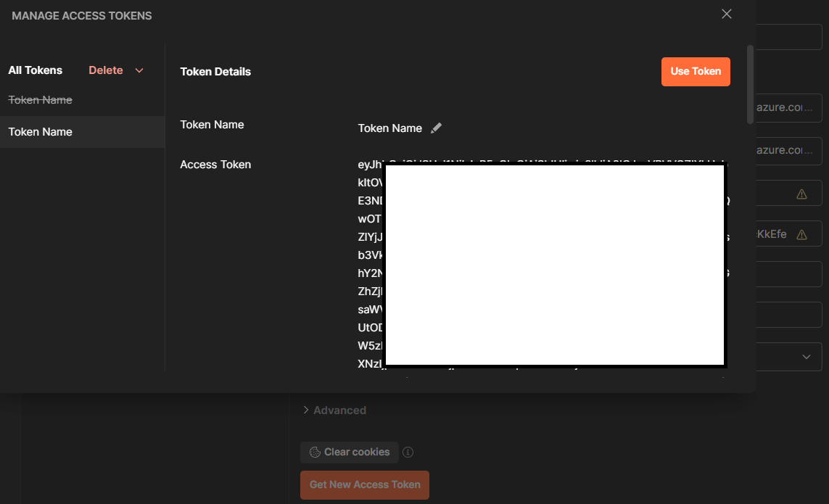Click the Delete label in token sidebar
Viewport: 829px width, 504px height.
click(106, 70)
